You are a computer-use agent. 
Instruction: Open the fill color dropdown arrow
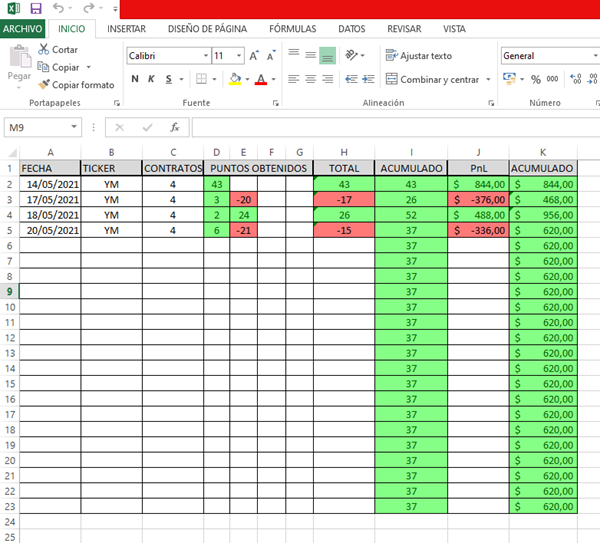(x=247, y=79)
